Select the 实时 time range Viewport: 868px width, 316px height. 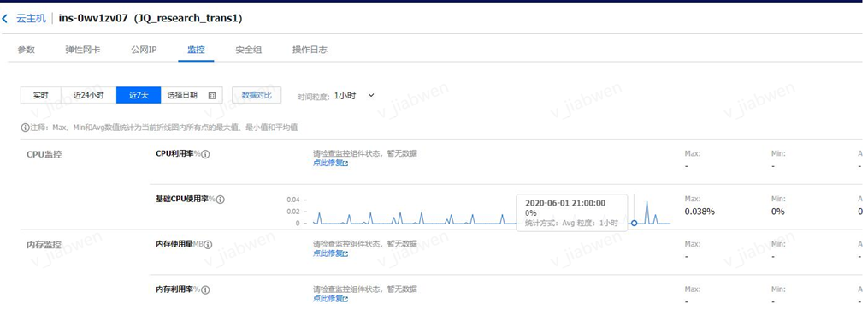point(40,95)
